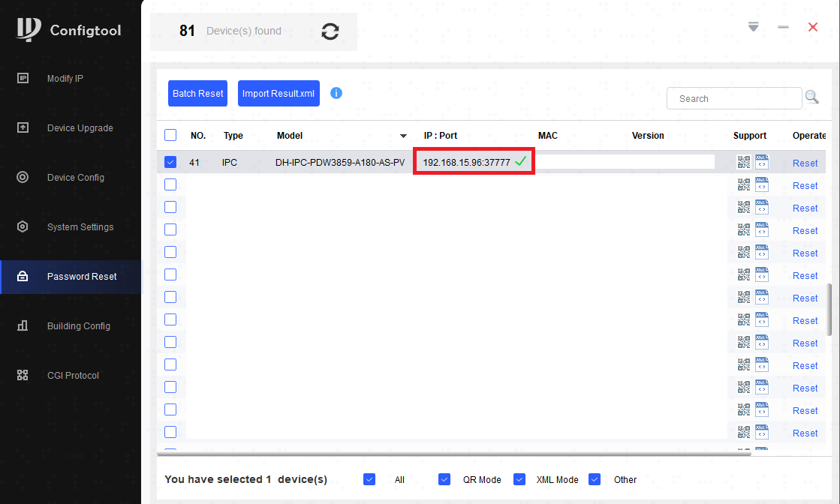Click green check mark next to 192.168.15.96:37777
Viewport: 840px width, 504px height.
(x=521, y=160)
